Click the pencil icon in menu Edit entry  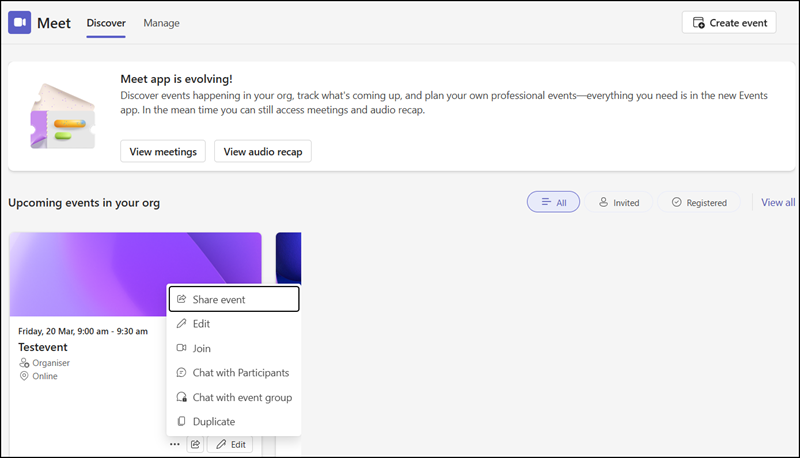coord(181,324)
